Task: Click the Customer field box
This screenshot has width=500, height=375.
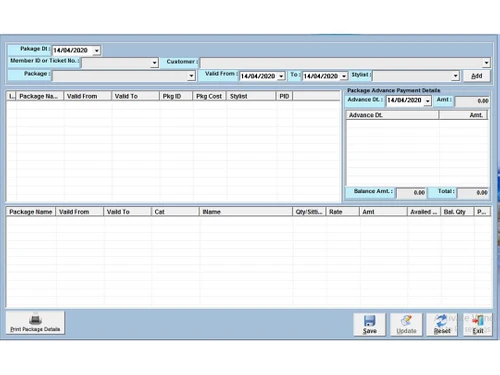Action: coord(345,63)
